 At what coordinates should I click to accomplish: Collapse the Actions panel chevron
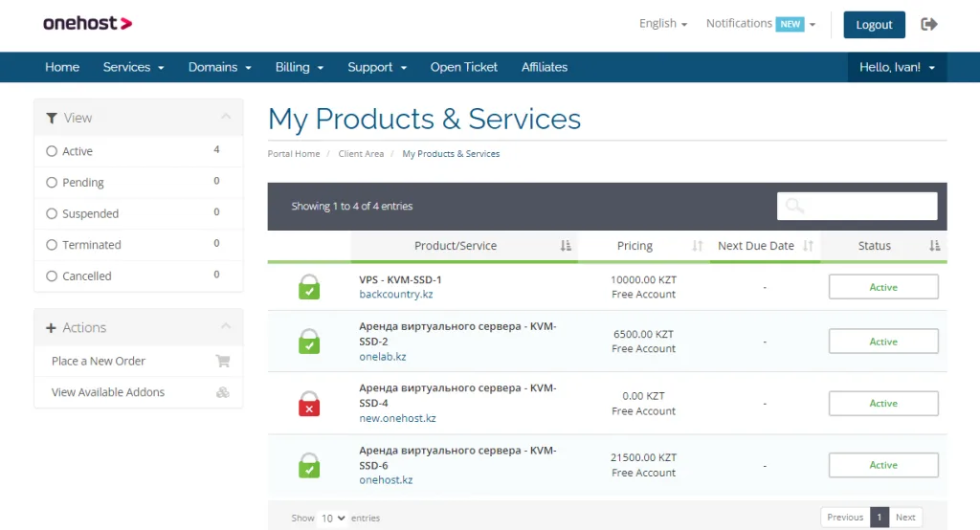[226, 326]
